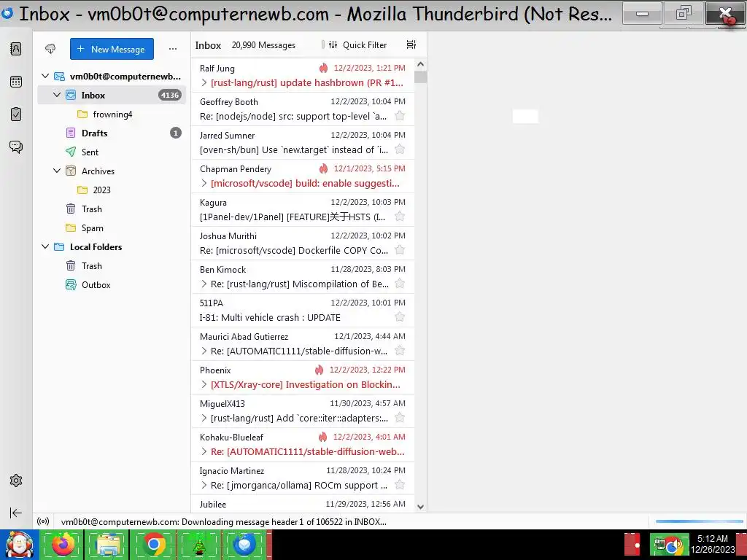Star the Ben Kimock message

(x=400, y=284)
